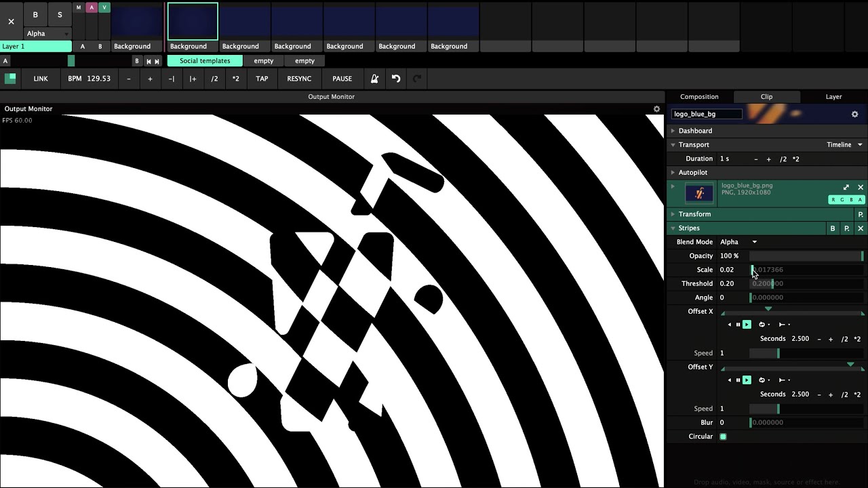
Task: Increase BPM with plus button
Action: pos(150,79)
